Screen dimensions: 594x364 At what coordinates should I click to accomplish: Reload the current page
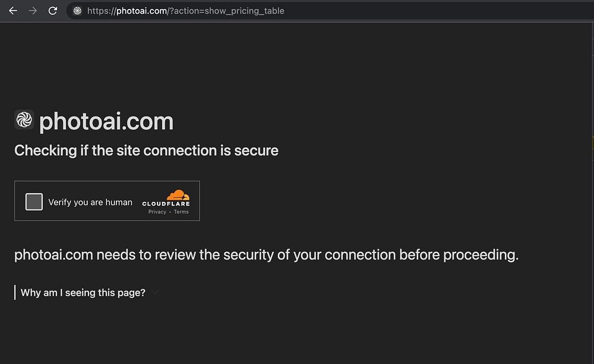pyautogui.click(x=53, y=11)
